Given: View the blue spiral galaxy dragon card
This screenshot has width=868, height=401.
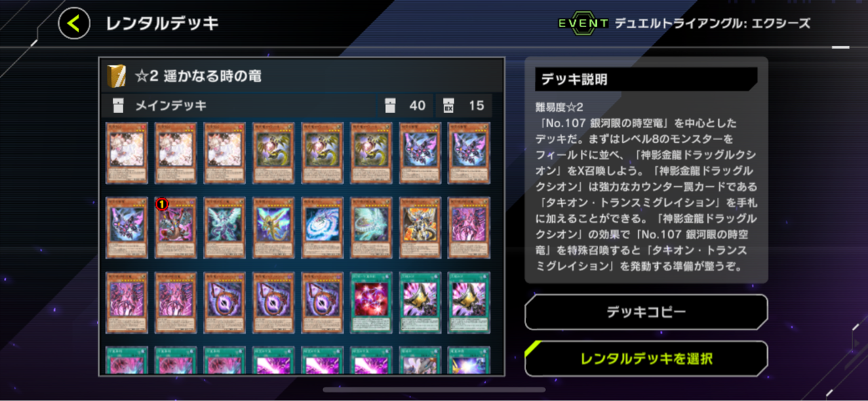Looking at the screenshot, I should click(x=322, y=228).
